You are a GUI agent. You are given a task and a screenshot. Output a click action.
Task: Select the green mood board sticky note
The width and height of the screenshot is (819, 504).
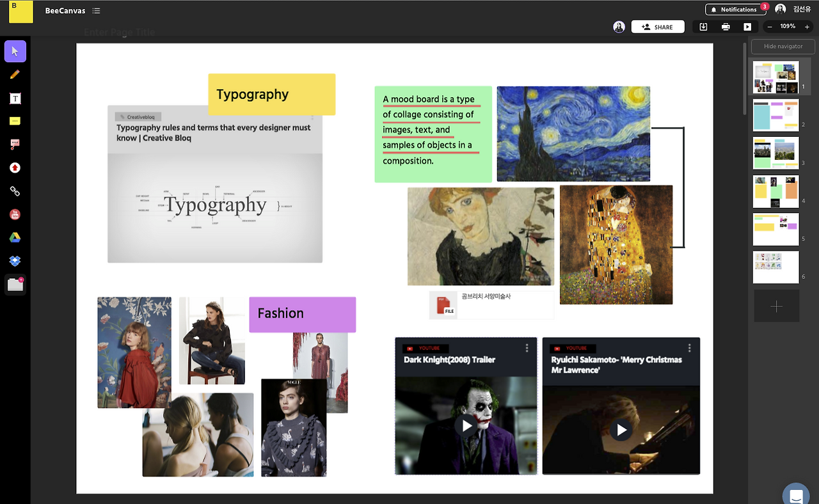[433, 134]
